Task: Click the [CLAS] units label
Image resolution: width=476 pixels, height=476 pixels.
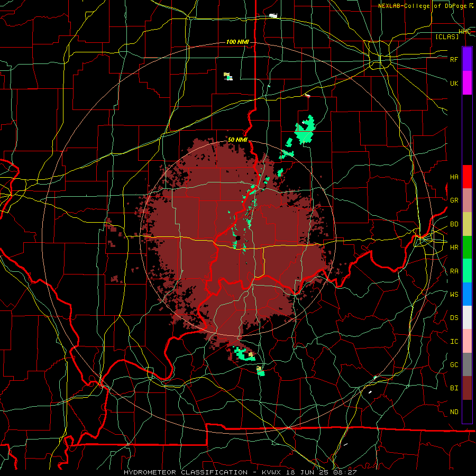Action: click(447, 36)
